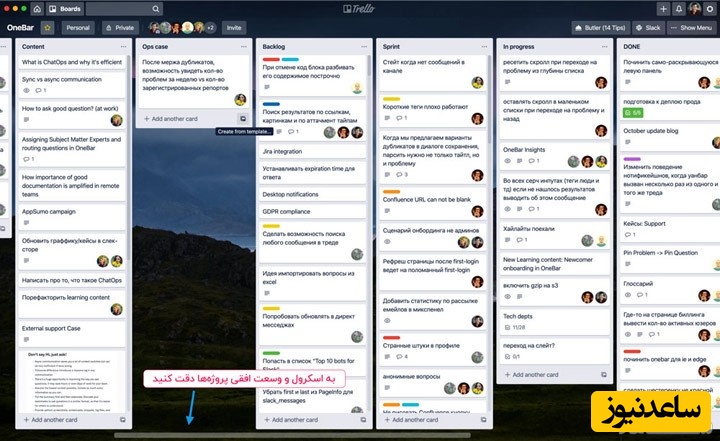Click the Trello home icon in the header
720x441 pixels.
tap(37, 9)
